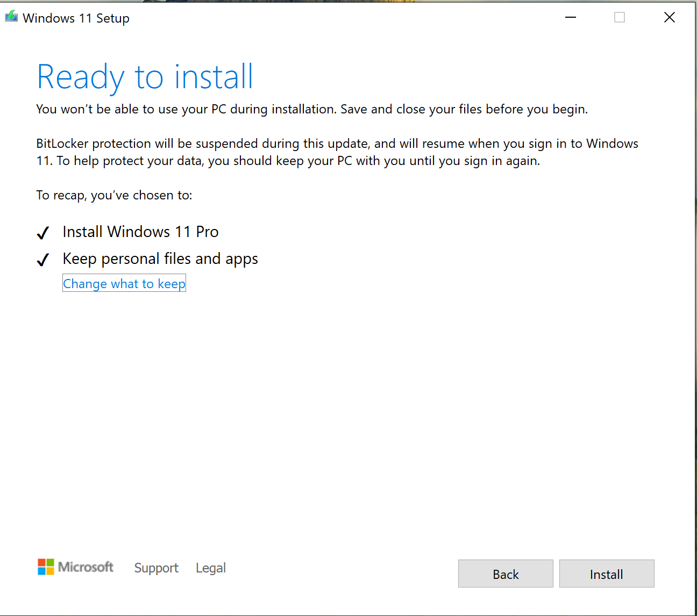Open the Legal link

tap(211, 568)
